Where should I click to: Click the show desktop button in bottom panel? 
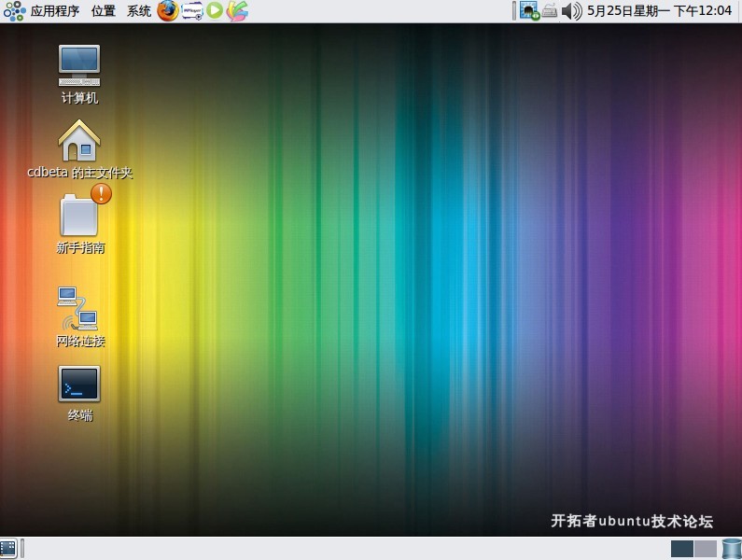click(x=8, y=549)
